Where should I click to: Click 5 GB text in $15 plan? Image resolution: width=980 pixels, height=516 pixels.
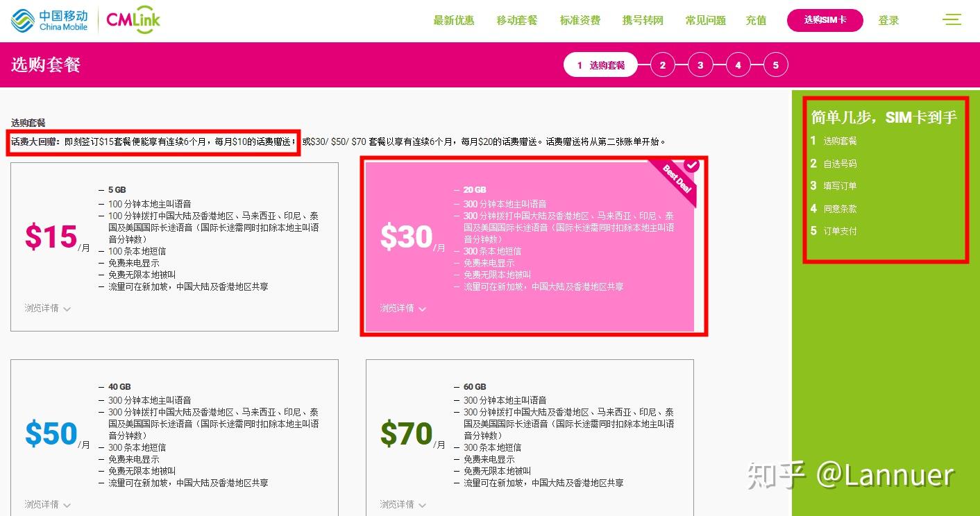pyautogui.click(x=117, y=190)
